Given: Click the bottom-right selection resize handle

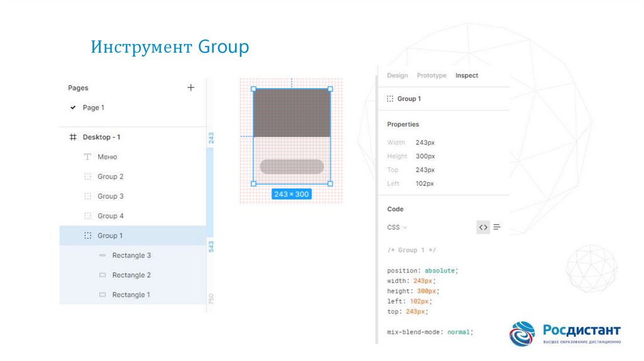Looking at the screenshot, I should (330, 184).
